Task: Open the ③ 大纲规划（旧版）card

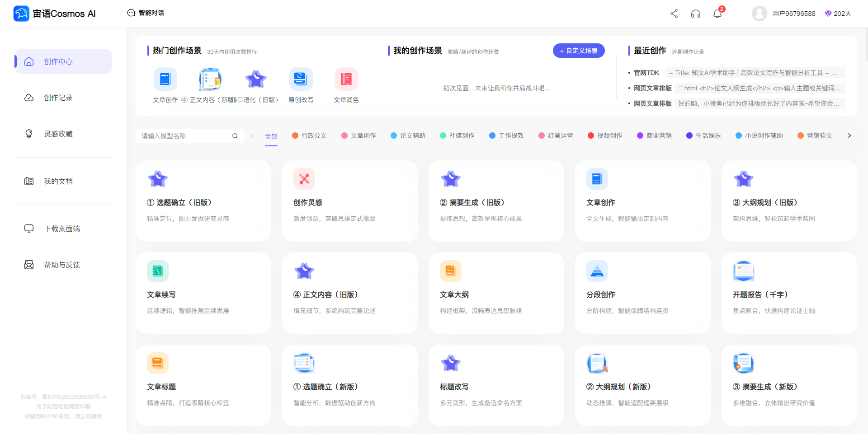Action: tap(789, 201)
